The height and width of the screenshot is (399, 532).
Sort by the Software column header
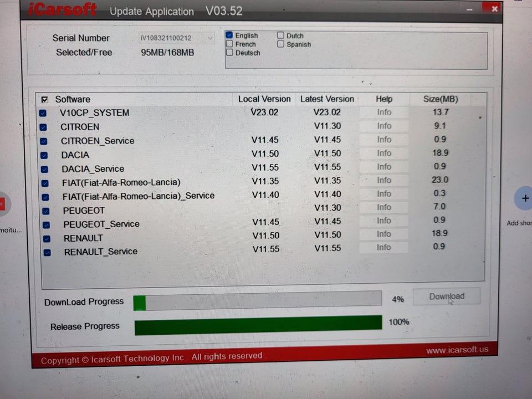pyautogui.click(x=73, y=99)
